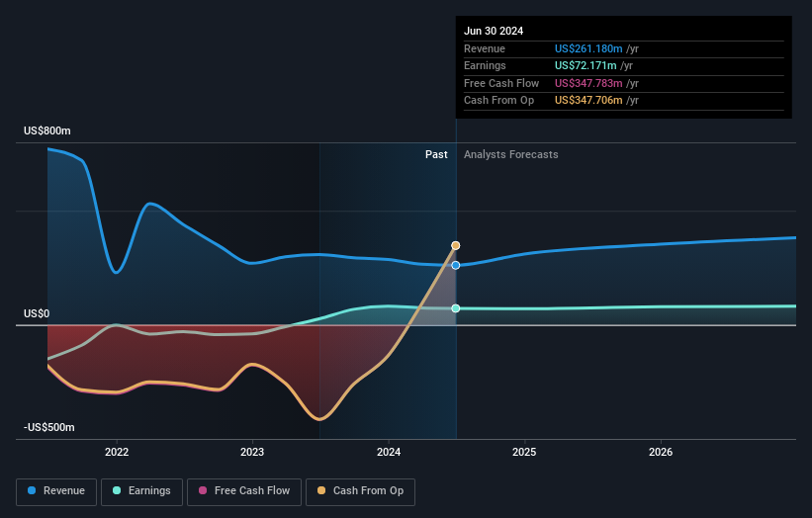
Task: Toggle the Cash From Op legend button
Action: pyautogui.click(x=360, y=491)
